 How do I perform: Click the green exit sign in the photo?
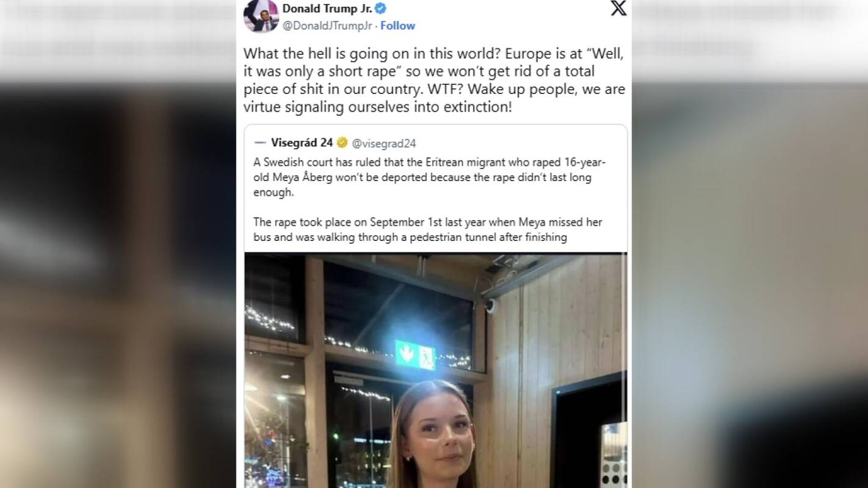tap(415, 356)
